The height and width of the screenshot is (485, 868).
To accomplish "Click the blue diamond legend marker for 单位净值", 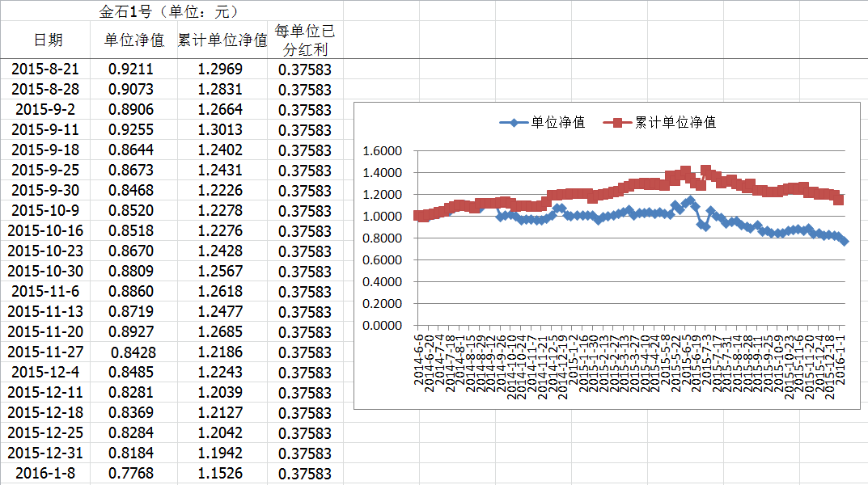I will click(x=510, y=123).
